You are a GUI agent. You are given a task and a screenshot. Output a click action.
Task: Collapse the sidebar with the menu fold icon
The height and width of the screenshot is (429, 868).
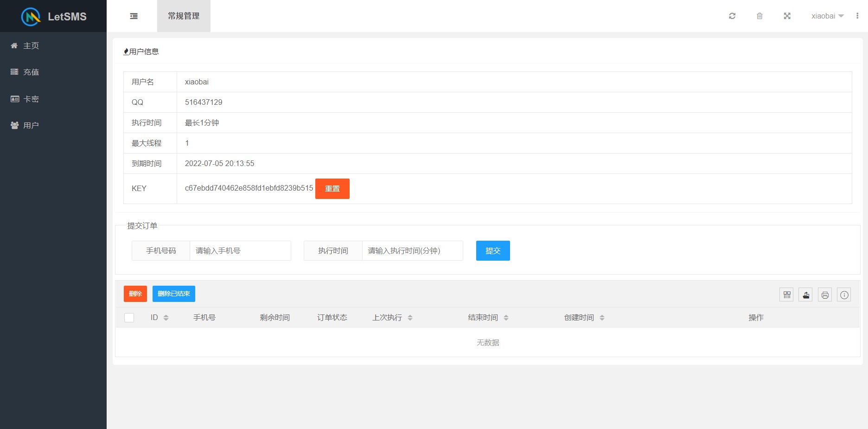click(x=134, y=16)
